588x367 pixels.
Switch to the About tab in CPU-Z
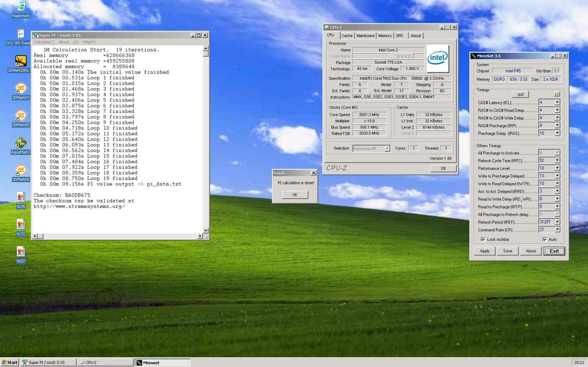(416, 36)
